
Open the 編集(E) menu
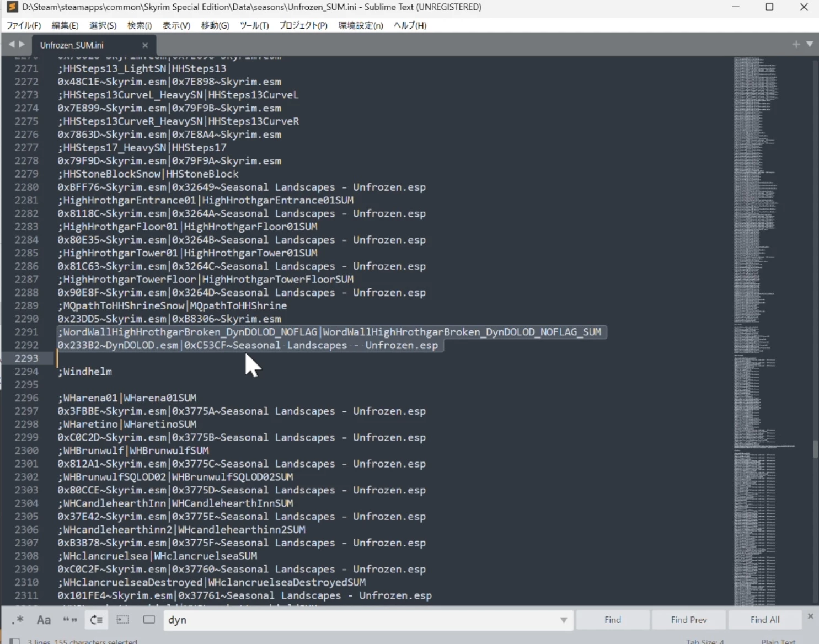[65, 25]
